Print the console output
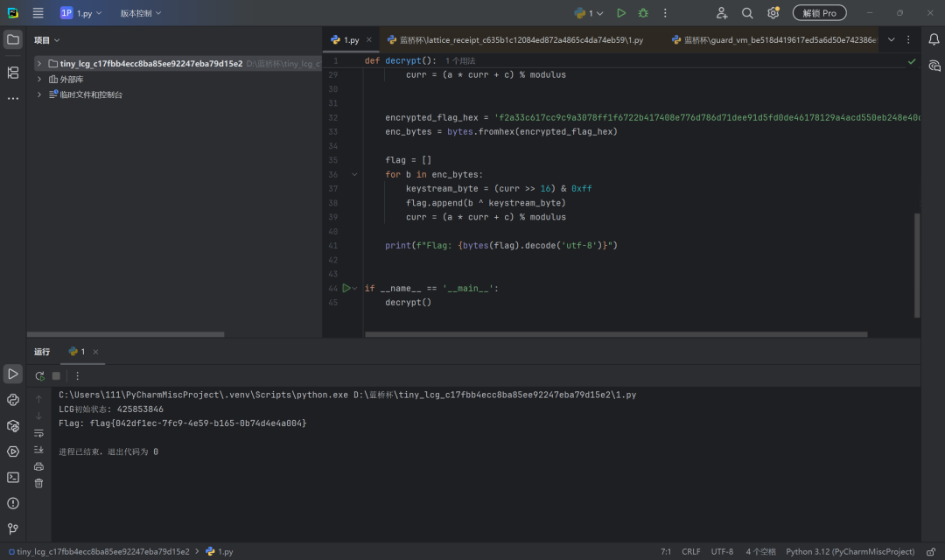This screenshot has width=945, height=560. click(x=38, y=466)
